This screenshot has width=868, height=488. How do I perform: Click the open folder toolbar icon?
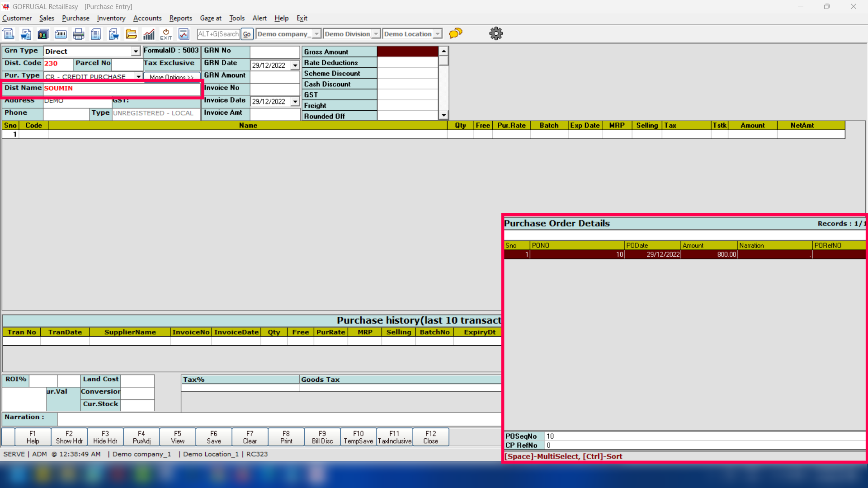(131, 34)
